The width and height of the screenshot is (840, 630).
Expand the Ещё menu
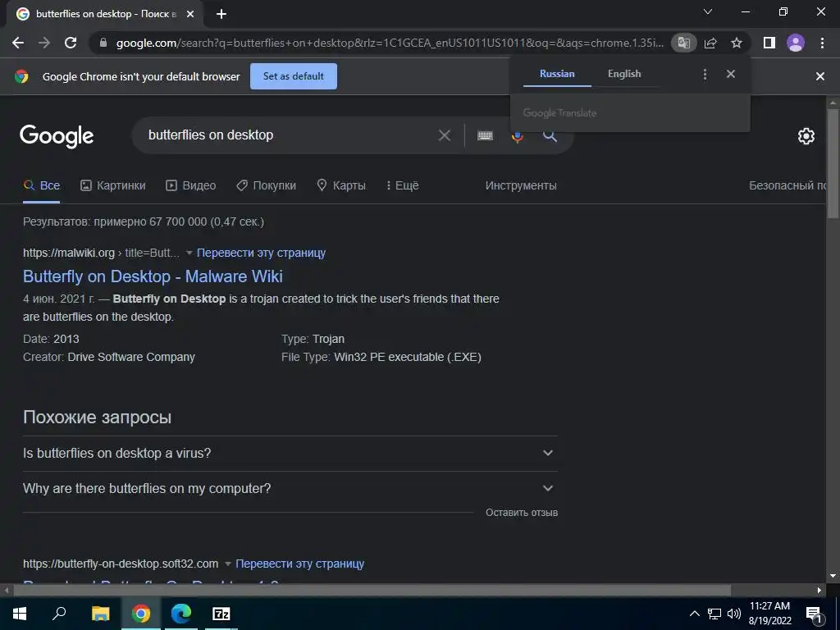402,185
